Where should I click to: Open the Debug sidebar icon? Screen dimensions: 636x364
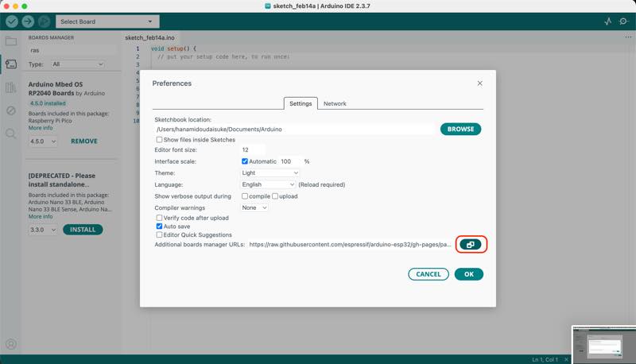(x=11, y=110)
